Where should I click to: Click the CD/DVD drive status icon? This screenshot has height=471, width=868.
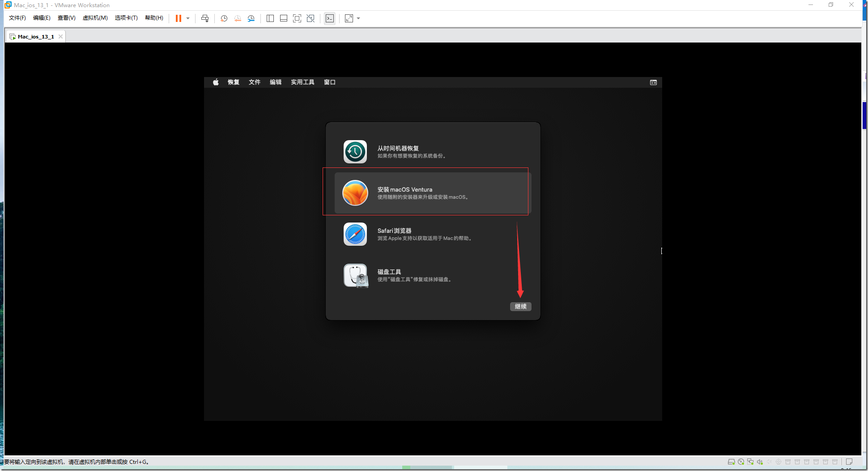click(x=741, y=462)
